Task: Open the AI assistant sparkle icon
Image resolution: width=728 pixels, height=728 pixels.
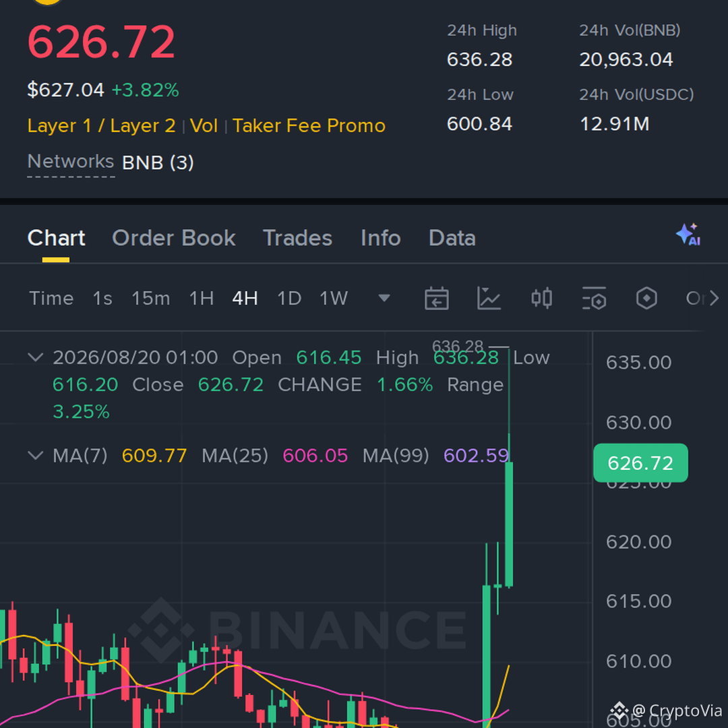Action: tap(688, 235)
